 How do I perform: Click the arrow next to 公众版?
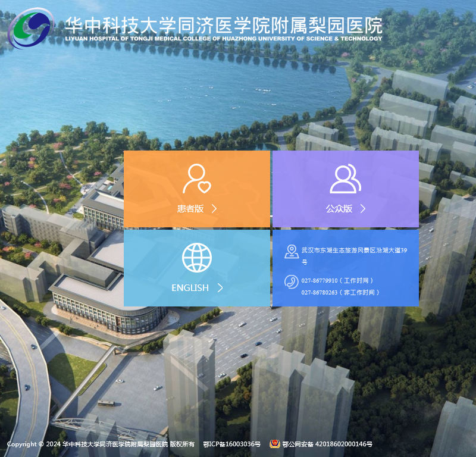click(363, 209)
